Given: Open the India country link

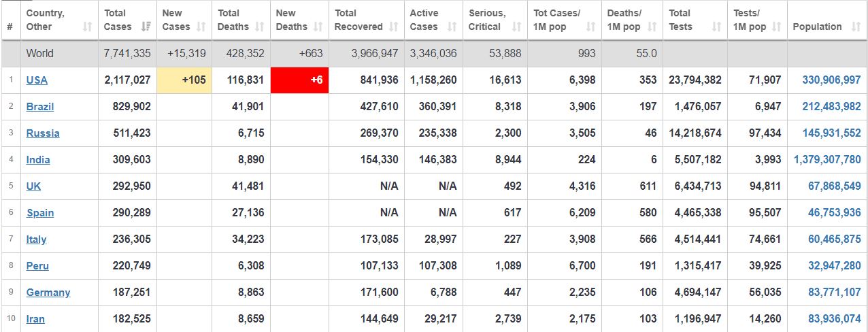Looking at the screenshot, I should pyautogui.click(x=38, y=159).
